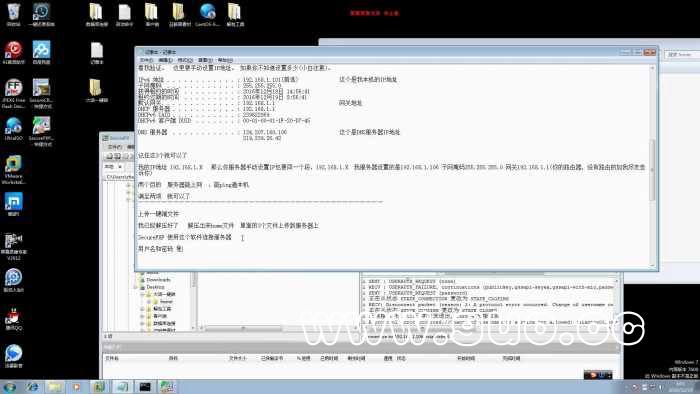Click the SecureFX local path address field

coord(118,177)
